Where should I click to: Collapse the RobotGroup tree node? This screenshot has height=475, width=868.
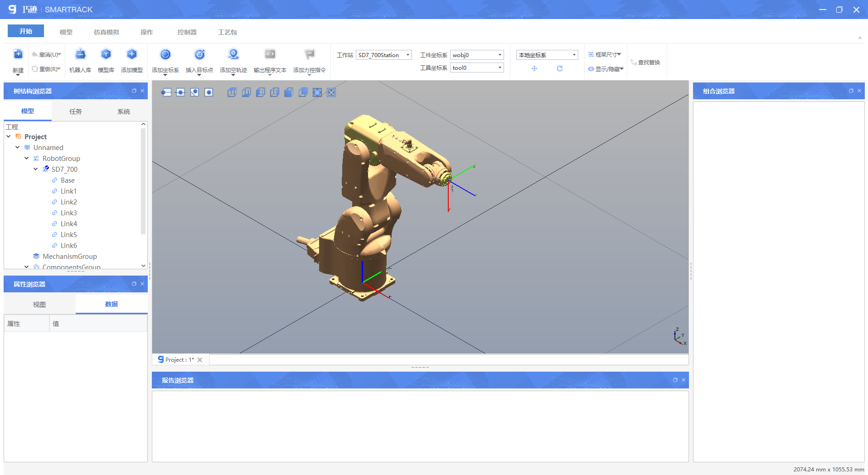click(x=27, y=158)
